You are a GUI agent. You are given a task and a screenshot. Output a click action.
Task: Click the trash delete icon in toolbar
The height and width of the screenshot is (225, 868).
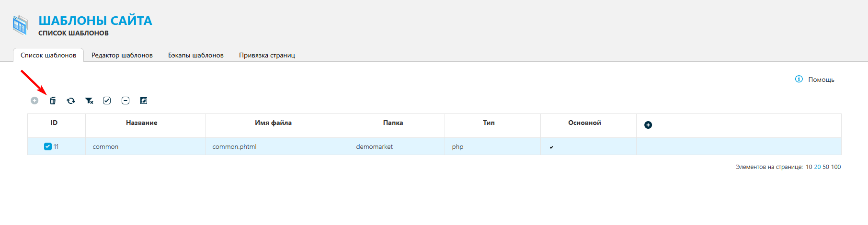tap(53, 101)
